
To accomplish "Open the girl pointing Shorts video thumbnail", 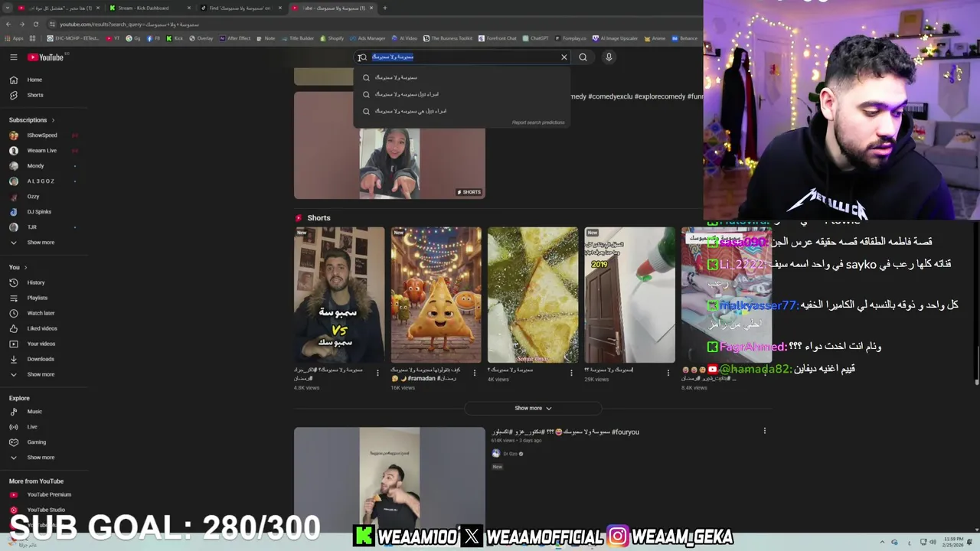I will pos(390,145).
